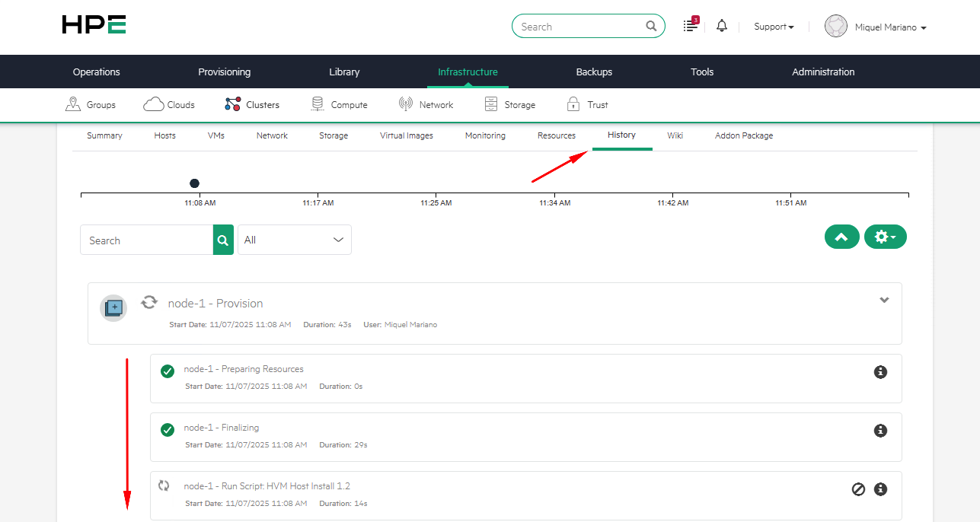Open the Administration menu

coord(822,72)
